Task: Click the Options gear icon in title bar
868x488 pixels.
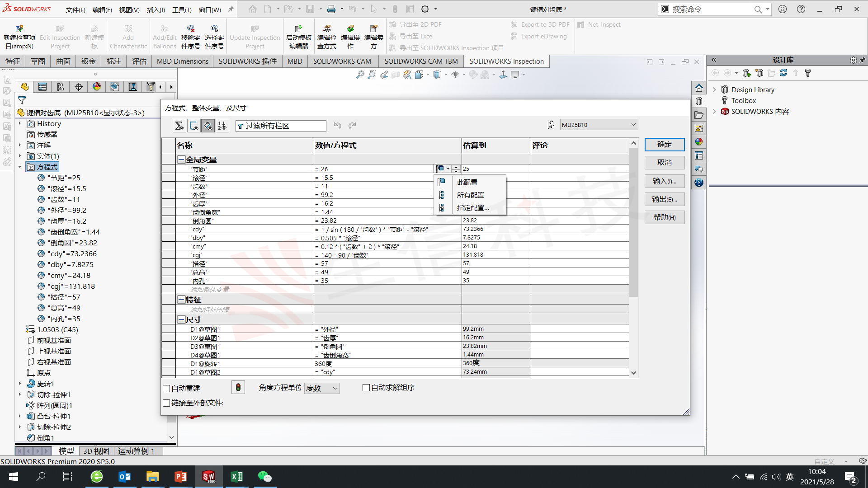Action: pos(425,9)
